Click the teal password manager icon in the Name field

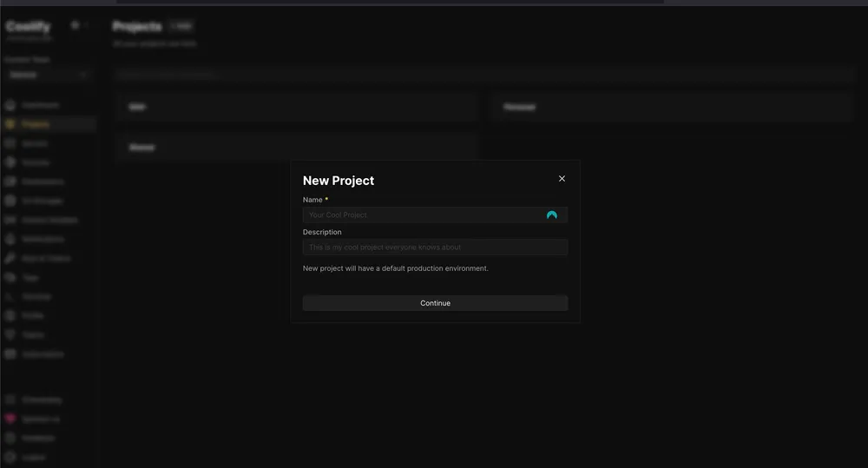coord(552,215)
